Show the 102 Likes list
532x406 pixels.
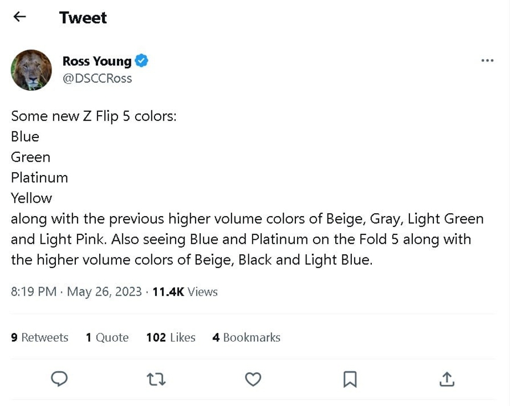(171, 337)
